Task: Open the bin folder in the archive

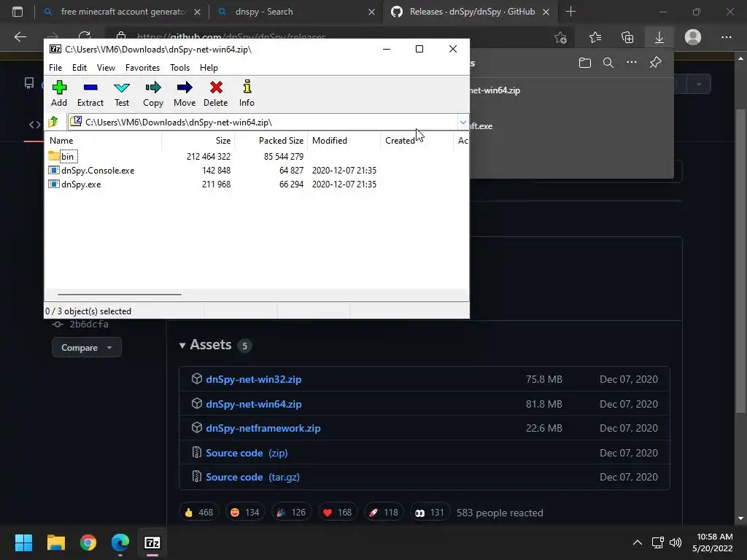Action: click(67, 156)
